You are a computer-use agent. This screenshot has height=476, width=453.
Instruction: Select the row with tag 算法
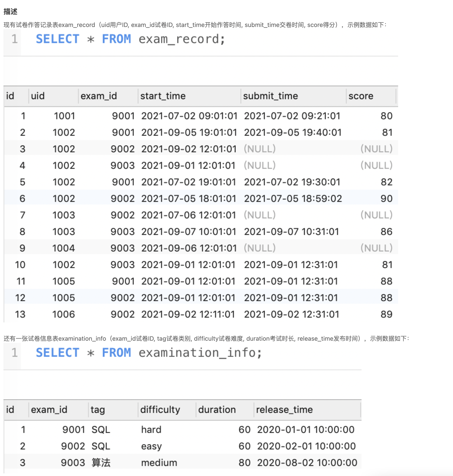point(101,463)
